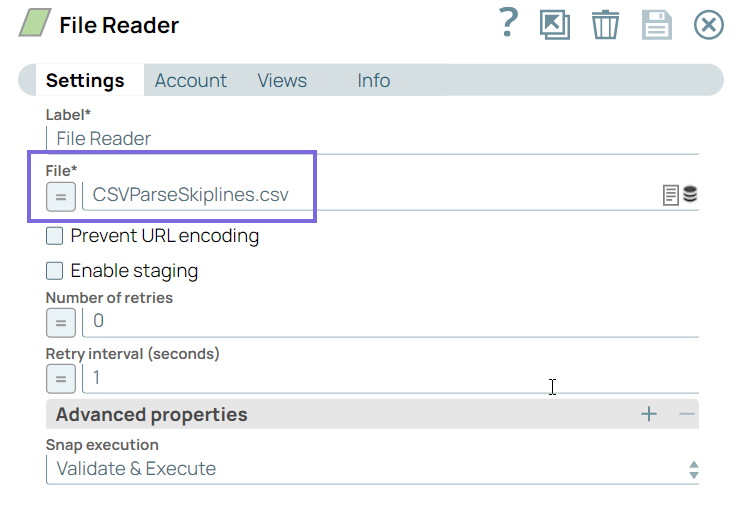This screenshot has height=512, width=740.
Task: Click the trash delete Snap icon
Action: [x=605, y=24]
